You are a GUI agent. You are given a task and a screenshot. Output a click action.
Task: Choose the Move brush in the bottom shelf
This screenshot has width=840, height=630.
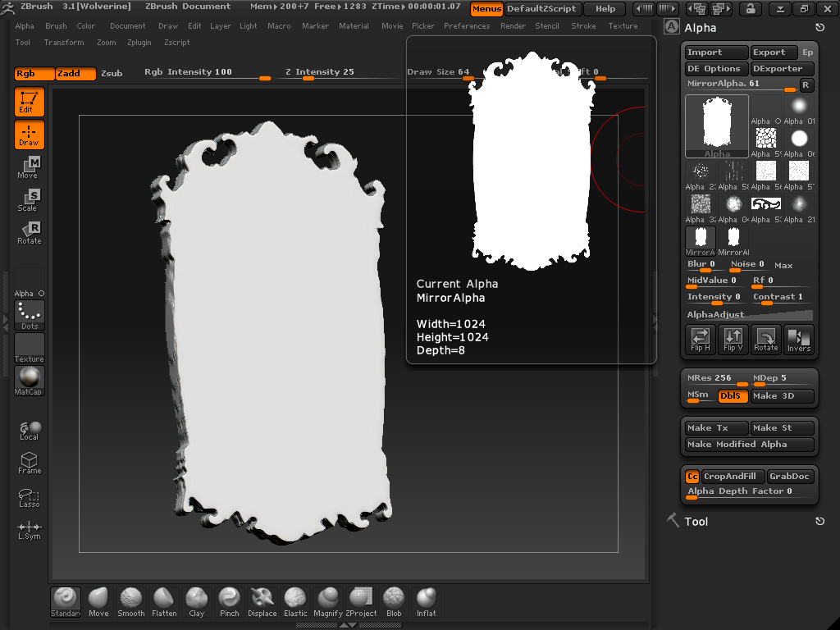coord(98,602)
